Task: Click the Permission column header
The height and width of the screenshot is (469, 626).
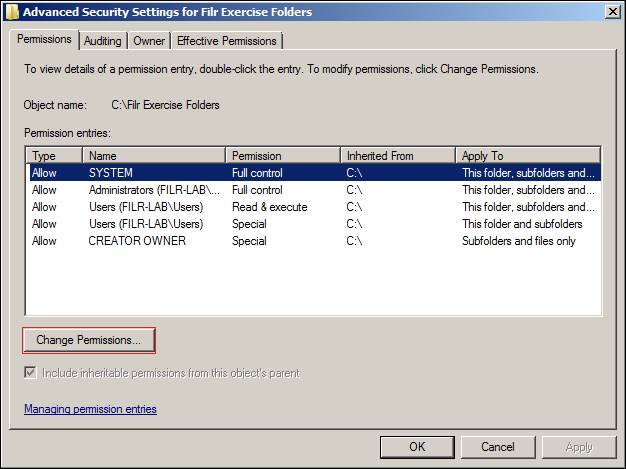Action: coord(283,156)
